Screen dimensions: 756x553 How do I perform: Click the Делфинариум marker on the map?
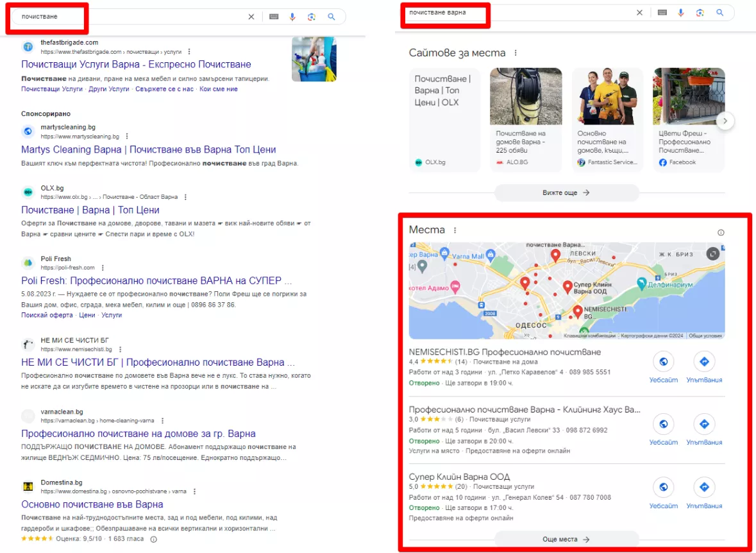point(641,284)
